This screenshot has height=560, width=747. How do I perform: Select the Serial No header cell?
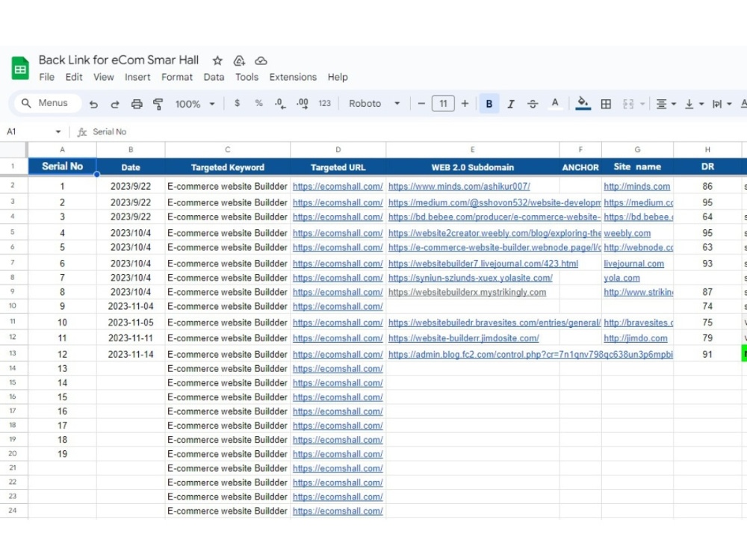pyautogui.click(x=63, y=167)
